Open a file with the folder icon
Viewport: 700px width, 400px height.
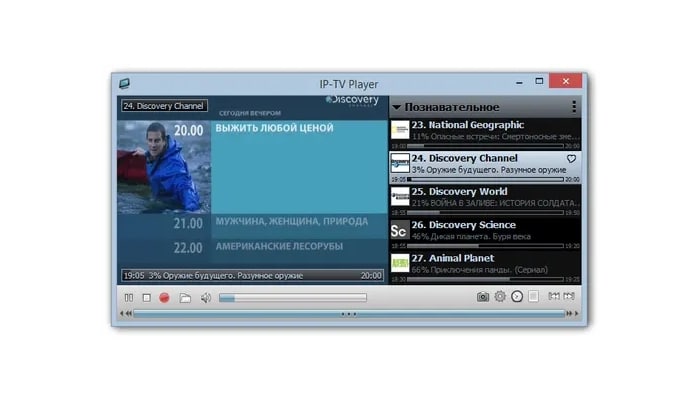pos(185,298)
